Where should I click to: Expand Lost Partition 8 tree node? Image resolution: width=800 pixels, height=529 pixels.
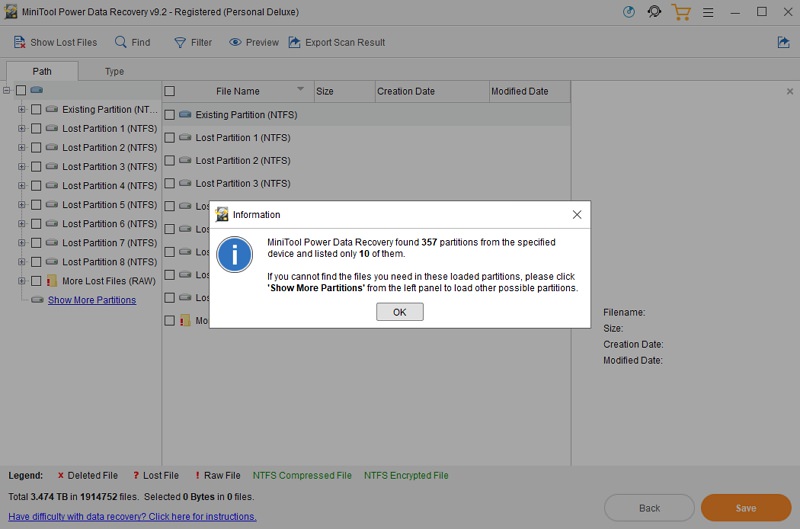click(21, 262)
